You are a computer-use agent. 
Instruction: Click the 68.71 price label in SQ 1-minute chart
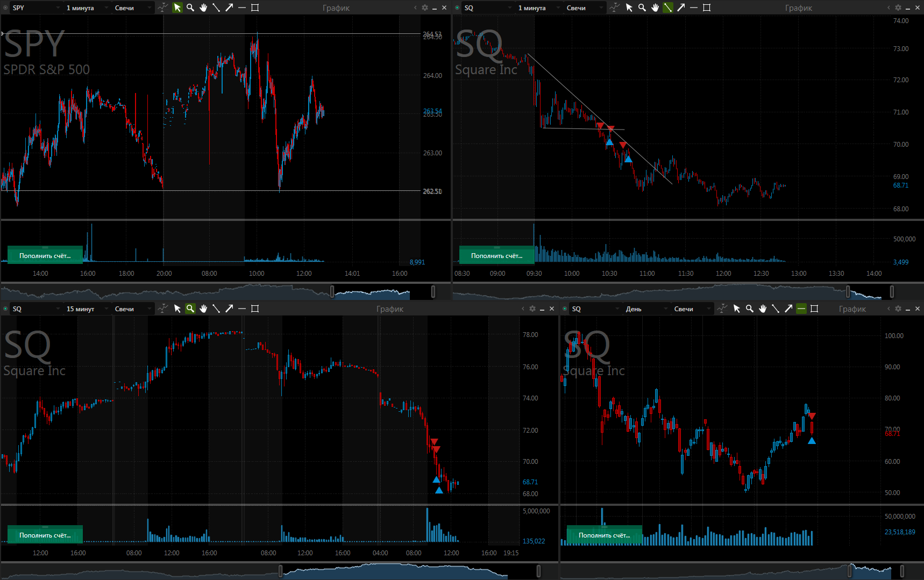[x=901, y=185]
